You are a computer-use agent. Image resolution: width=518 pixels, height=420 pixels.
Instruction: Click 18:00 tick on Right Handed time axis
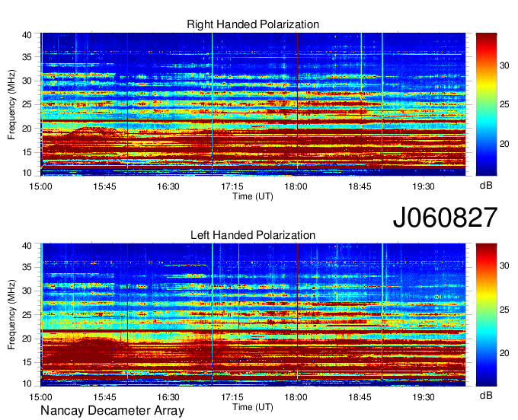(x=296, y=186)
